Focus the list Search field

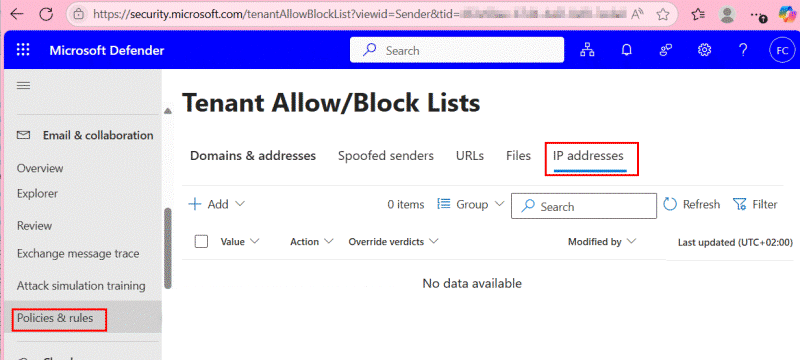click(x=584, y=206)
